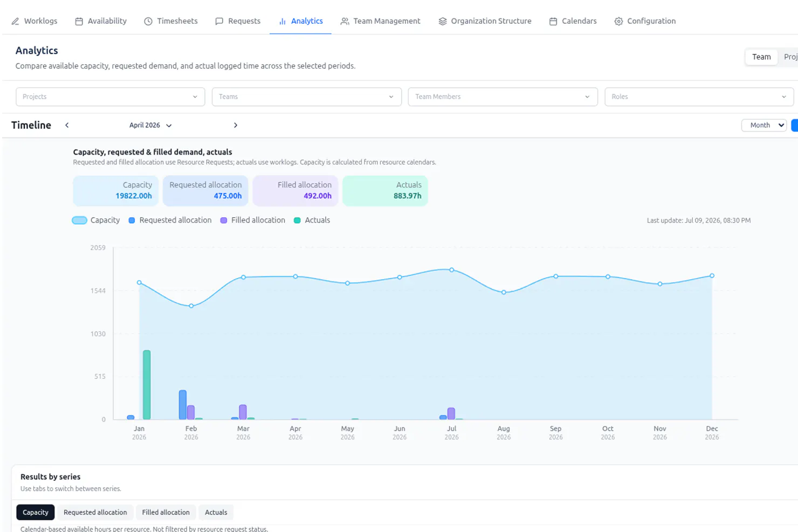Viewport: 798px width, 532px height.
Task: Toggle the Capacity legend series
Action: (96, 220)
